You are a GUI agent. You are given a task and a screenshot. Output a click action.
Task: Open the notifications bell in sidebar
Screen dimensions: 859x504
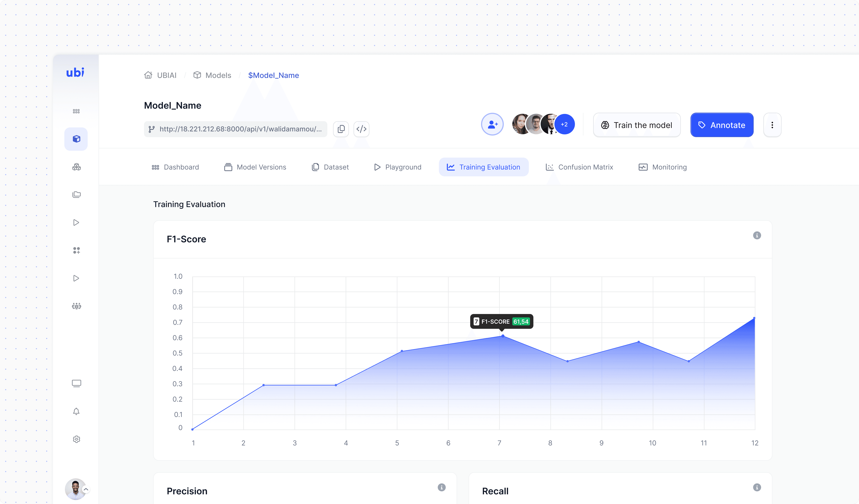(x=76, y=411)
